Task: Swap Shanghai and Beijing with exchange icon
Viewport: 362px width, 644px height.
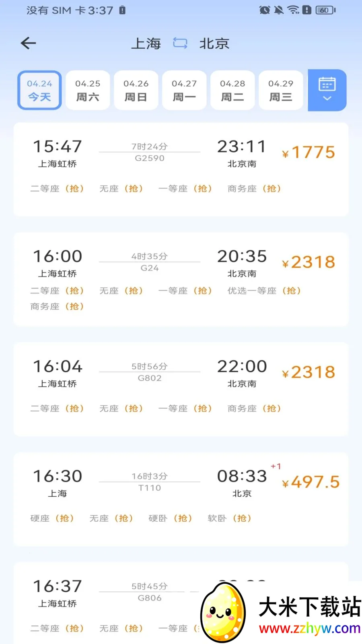Action: point(180,43)
